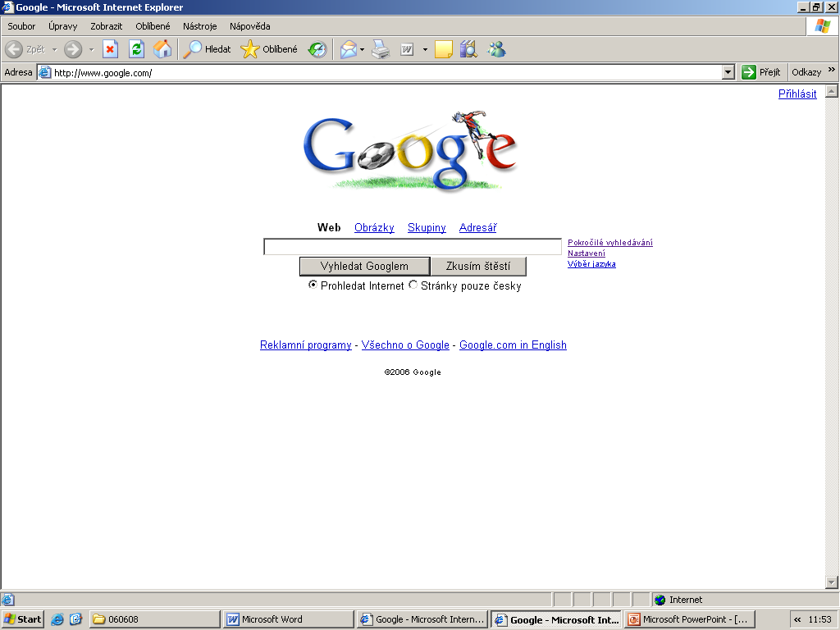Open the Výběr jazyka language link

pyautogui.click(x=591, y=264)
